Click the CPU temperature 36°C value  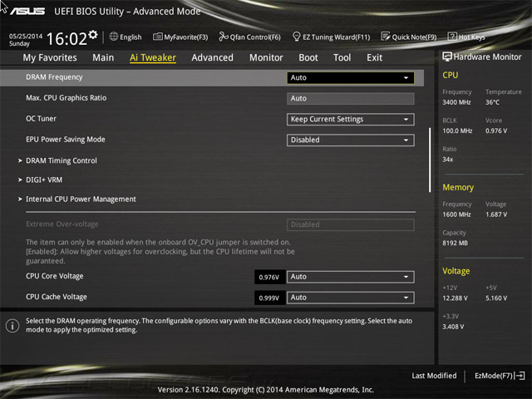point(492,102)
